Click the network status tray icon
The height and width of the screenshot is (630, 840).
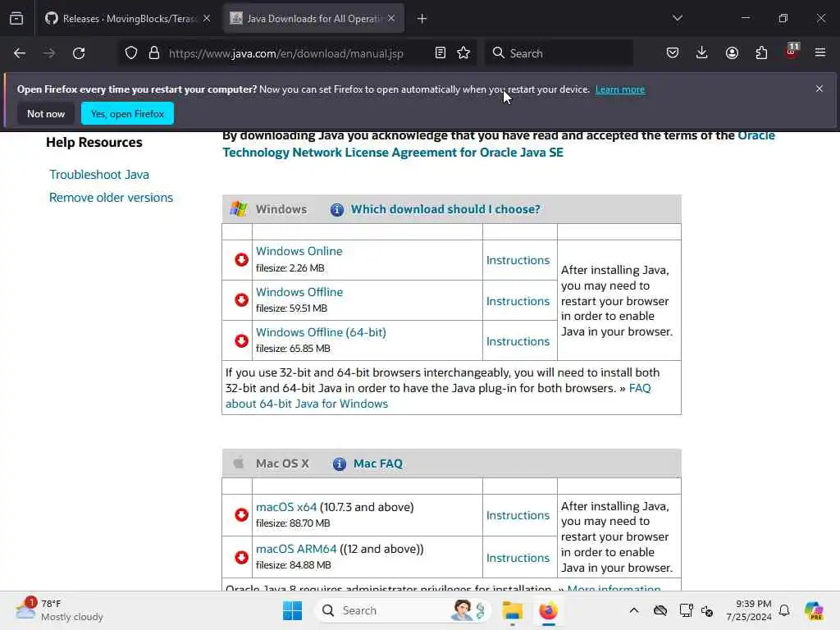point(686,610)
